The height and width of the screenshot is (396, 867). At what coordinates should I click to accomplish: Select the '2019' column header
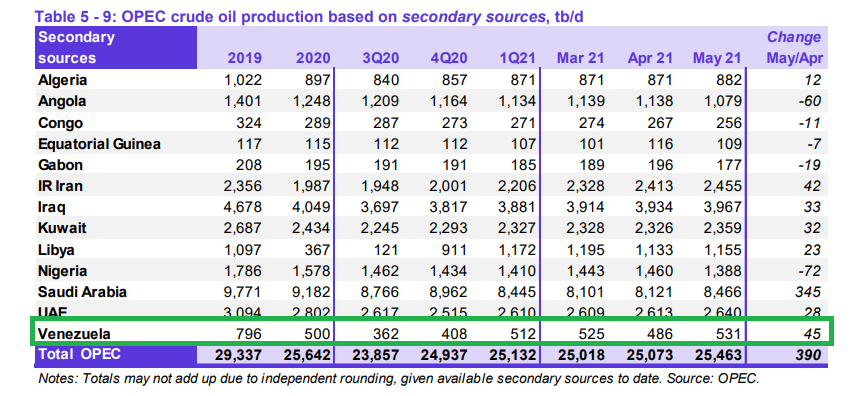[245, 58]
